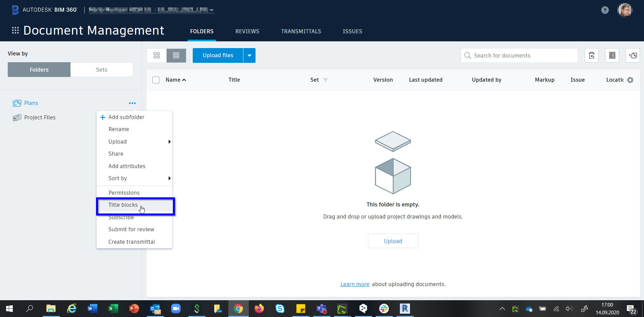644x317 pixels.
Task: Expand the Upload submenu
Action: (134, 142)
